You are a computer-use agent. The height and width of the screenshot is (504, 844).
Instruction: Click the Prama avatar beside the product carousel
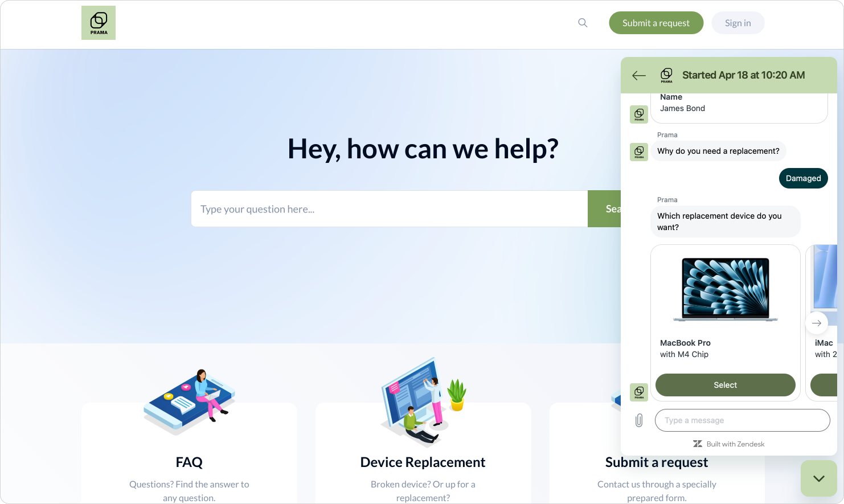639,392
